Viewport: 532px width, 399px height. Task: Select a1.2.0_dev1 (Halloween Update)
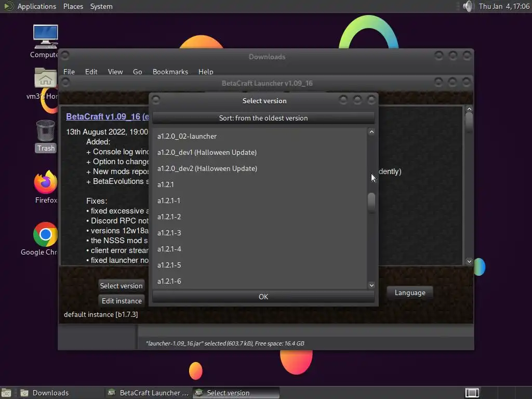tap(260, 152)
